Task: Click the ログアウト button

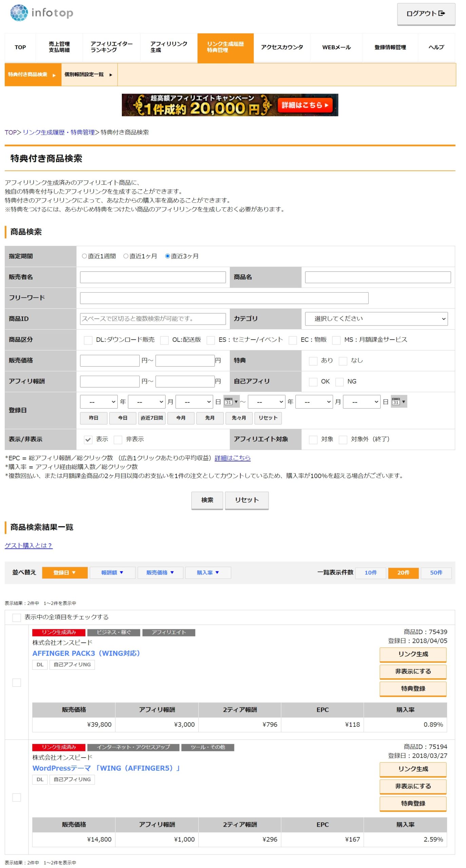Action: 426,14
